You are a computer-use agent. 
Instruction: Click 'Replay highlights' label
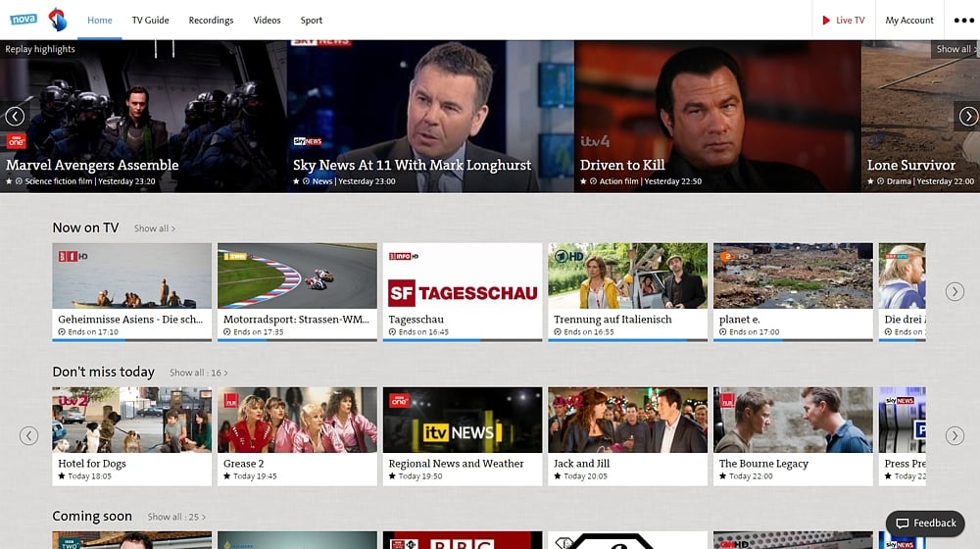coord(40,49)
